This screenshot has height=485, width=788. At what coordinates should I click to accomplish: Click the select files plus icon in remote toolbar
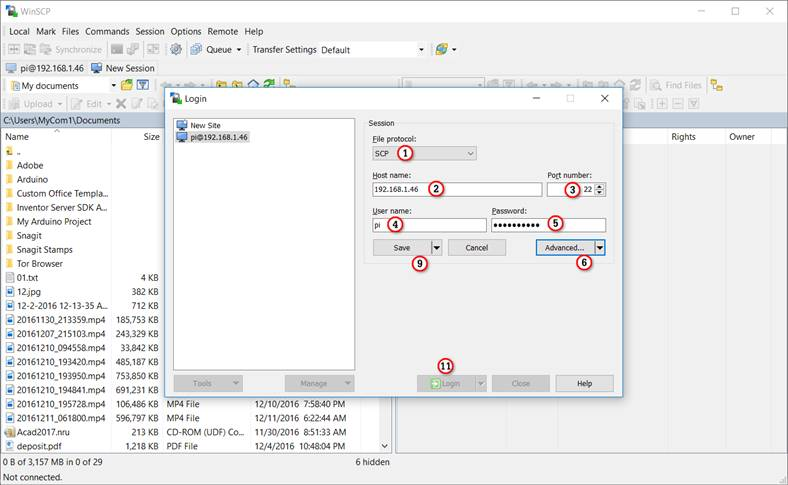click(662, 104)
